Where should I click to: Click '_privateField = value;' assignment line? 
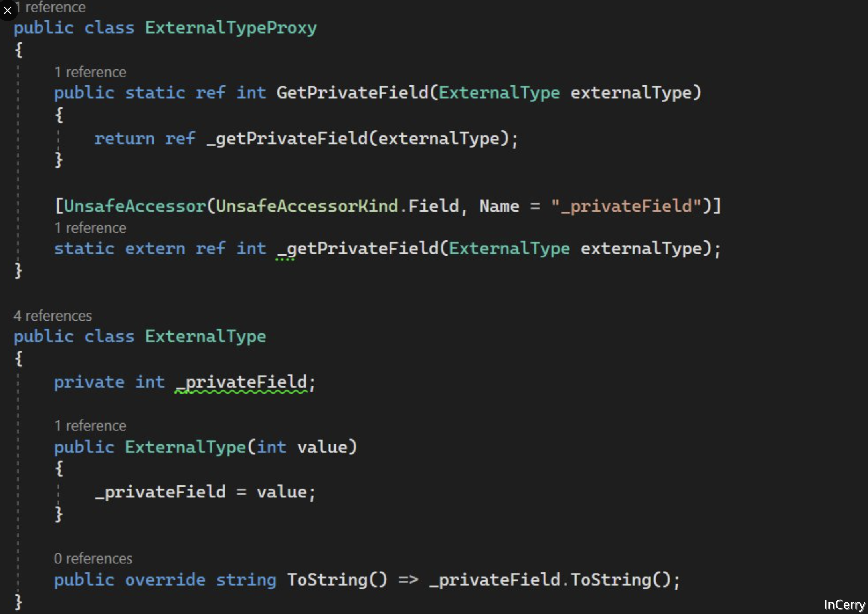[x=205, y=492]
